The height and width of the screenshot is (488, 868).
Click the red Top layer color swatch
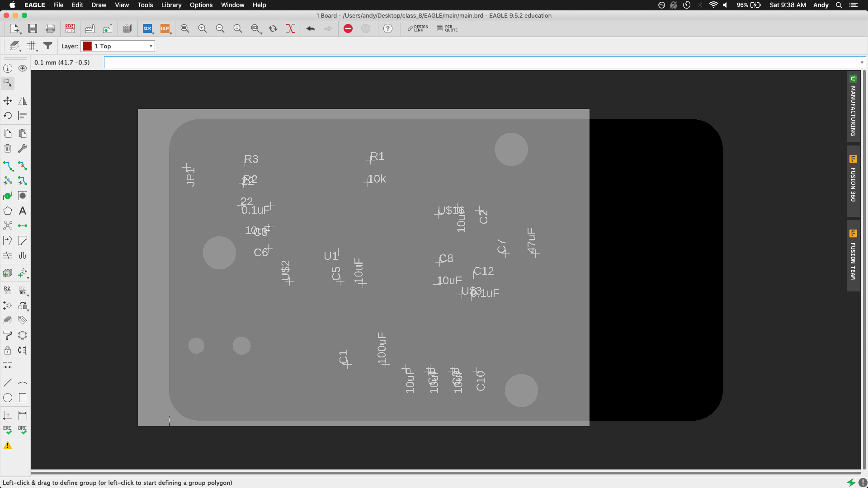tap(87, 46)
